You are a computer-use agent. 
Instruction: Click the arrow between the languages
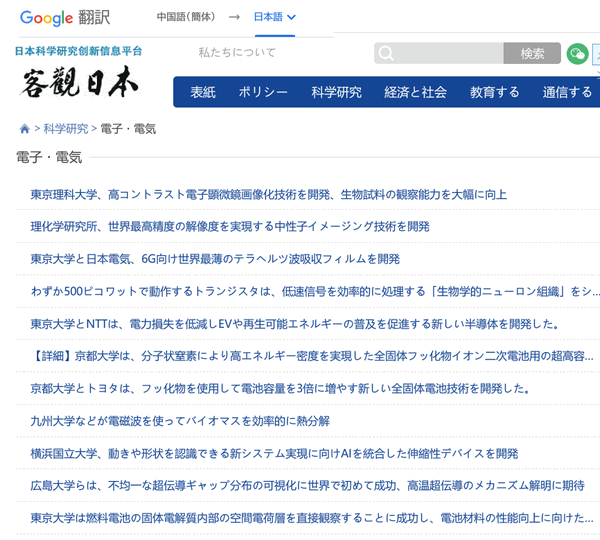(x=233, y=17)
